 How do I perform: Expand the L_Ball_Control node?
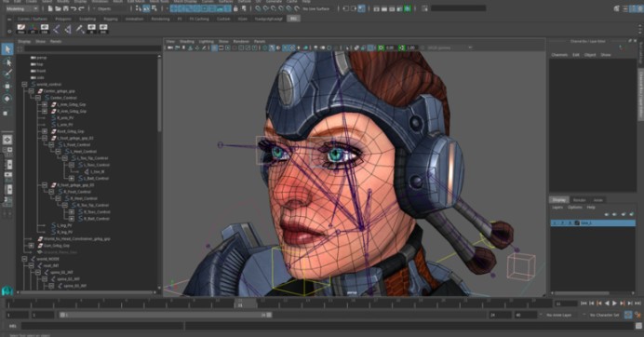(72, 179)
